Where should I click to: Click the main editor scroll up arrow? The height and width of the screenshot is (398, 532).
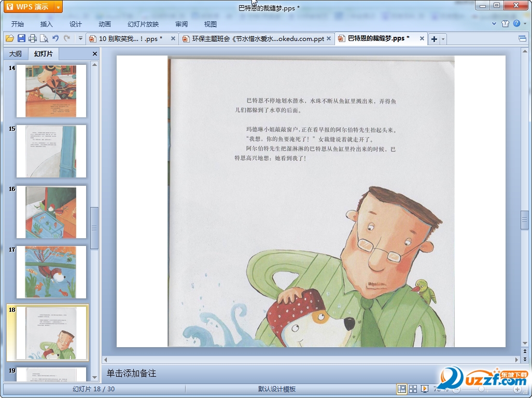point(525,51)
